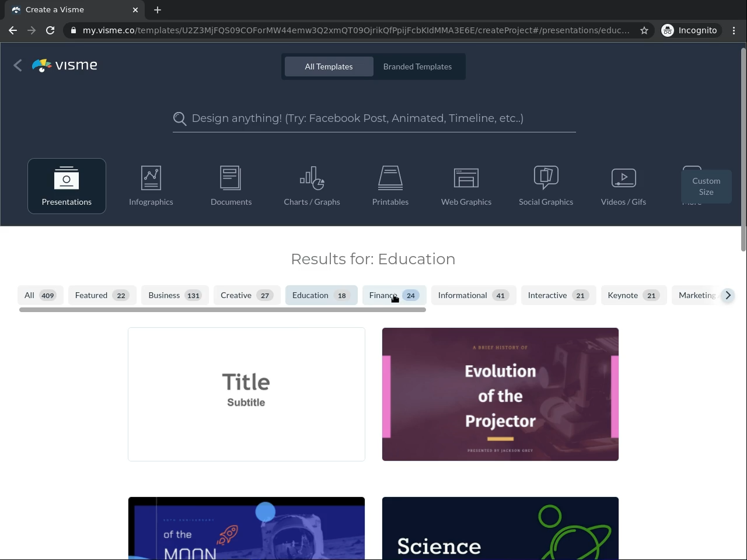Open the Presentations category
Image resolution: width=747 pixels, height=560 pixels.
67,186
